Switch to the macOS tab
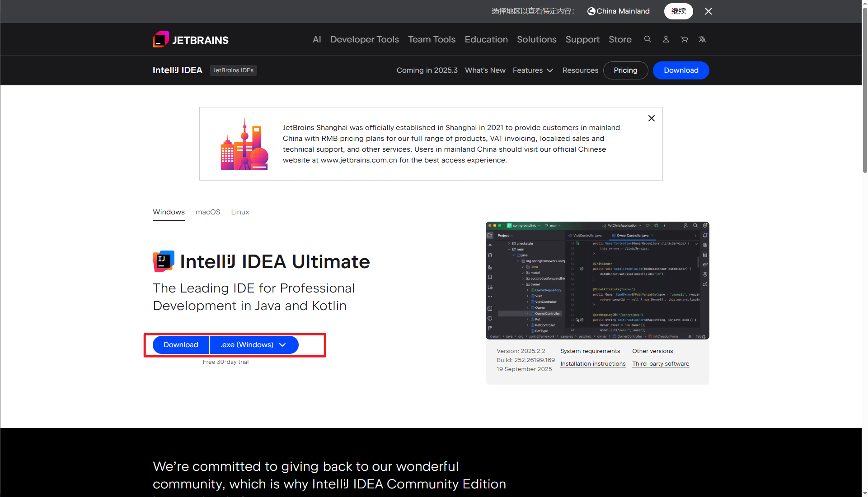The width and height of the screenshot is (868, 497). pyautogui.click(x=207, y=212)
